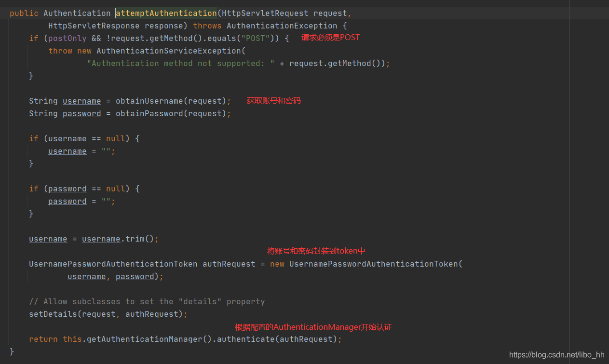This screenshot has height=364, width=609.
Task: Click the AuthenticationServiceException class name
Action: tap(169, 51)
